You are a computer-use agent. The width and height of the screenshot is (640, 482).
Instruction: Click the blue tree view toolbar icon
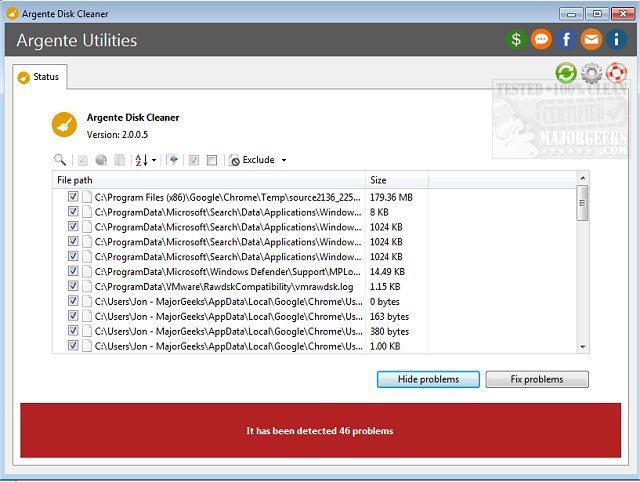pyautogui.click(x=173, y=160)
